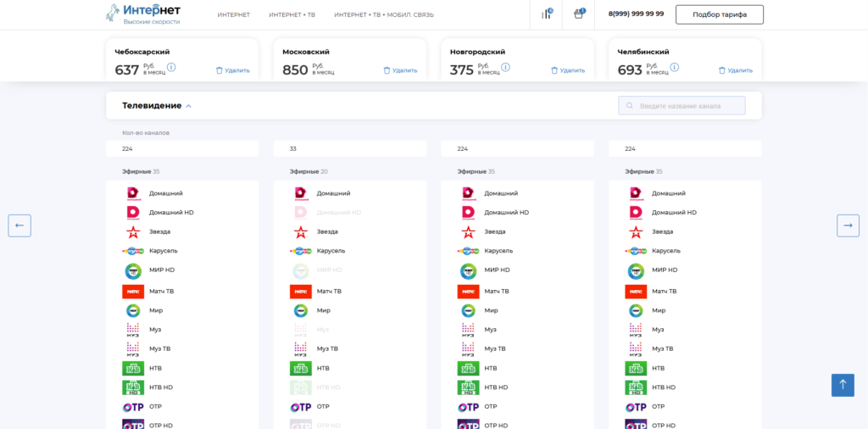The width and height of the screenshot is (868, 429).
Task: Click Матч ТВ logo in Чебоксарский column
Action: pos(133,291)
